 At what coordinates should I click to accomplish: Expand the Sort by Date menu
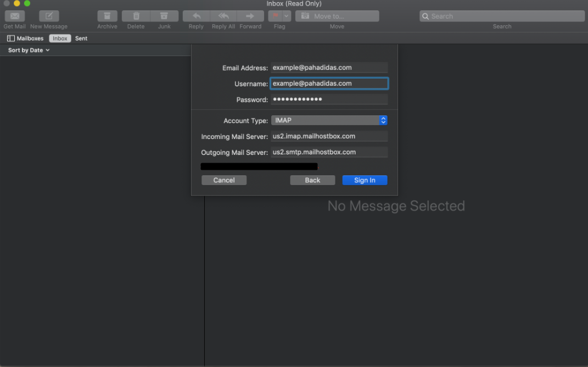27,50
